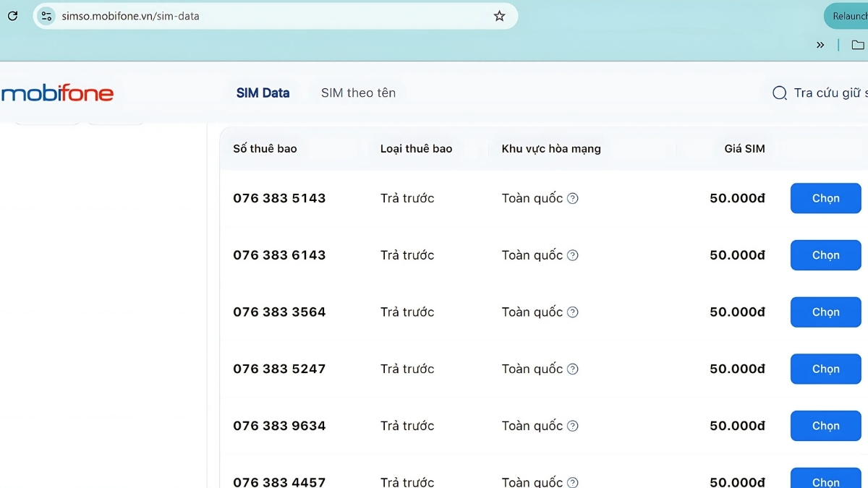868x488 pixels.
Task: Click info icon for 076 383 5143 region
Action: (573, 198)
